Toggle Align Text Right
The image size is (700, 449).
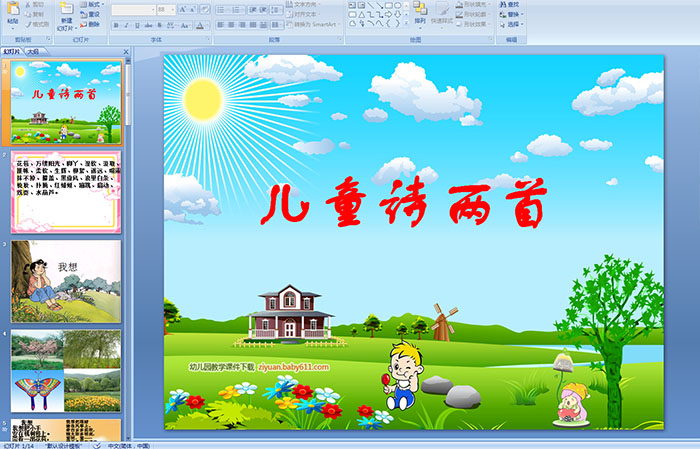click(x=242, y=25)
